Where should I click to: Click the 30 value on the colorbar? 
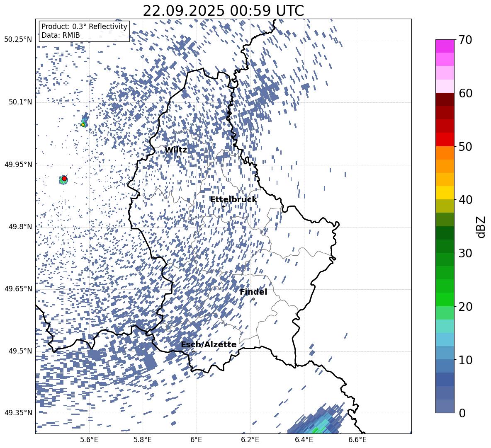pos(465,253)
